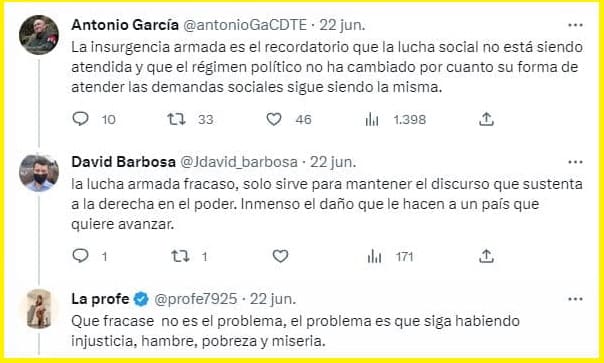Like Antonio García's tweet

[x=274, y=119]
